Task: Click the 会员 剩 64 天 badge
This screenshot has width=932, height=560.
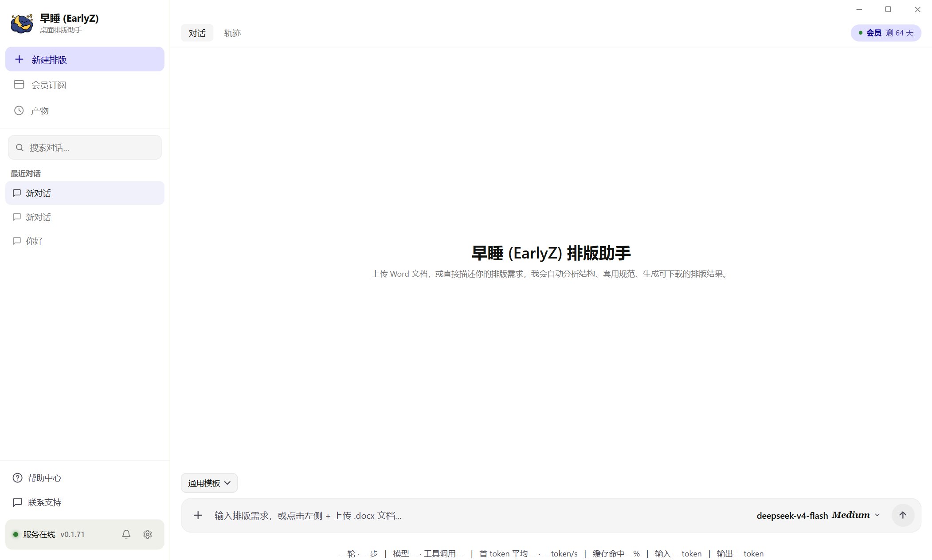Action: (x=886, y=33)
